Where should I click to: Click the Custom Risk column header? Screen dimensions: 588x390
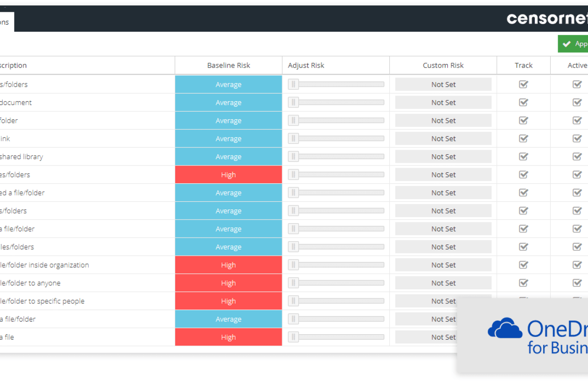443,65
